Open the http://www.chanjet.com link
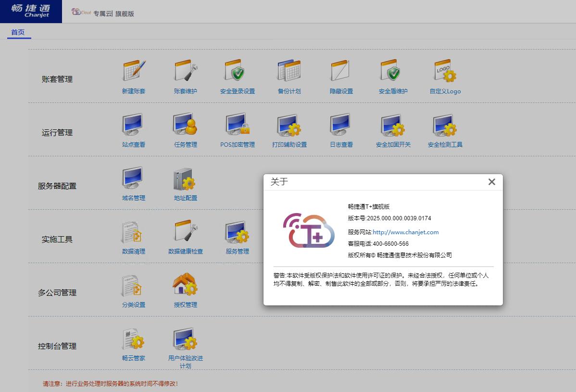Screen dimensions: 576x392 (405, 232)
